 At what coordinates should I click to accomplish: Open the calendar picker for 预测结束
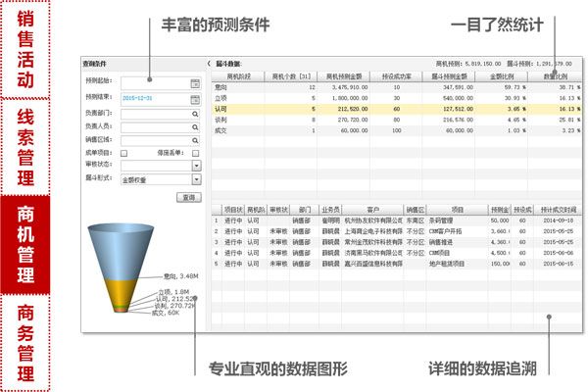[196, 98]
